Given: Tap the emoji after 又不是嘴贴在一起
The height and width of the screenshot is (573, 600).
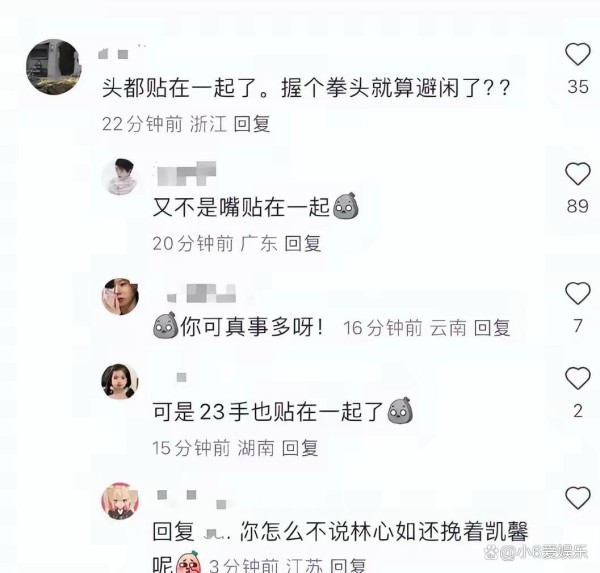Looking at the screenshot, I should (346, 206).
